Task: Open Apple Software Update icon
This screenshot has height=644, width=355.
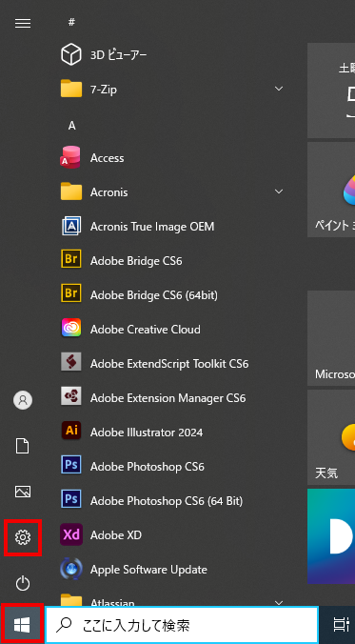Action: 71,570
